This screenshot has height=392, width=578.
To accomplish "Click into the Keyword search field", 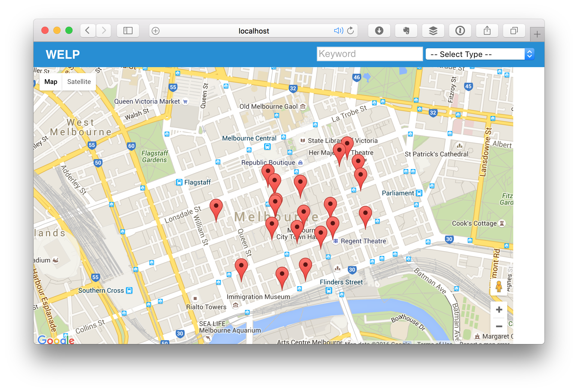I will tap(370, 54).
